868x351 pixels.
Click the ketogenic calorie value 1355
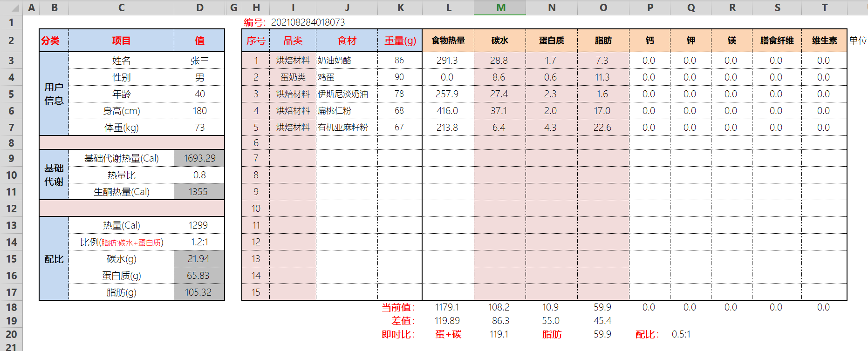pos(199,192)
